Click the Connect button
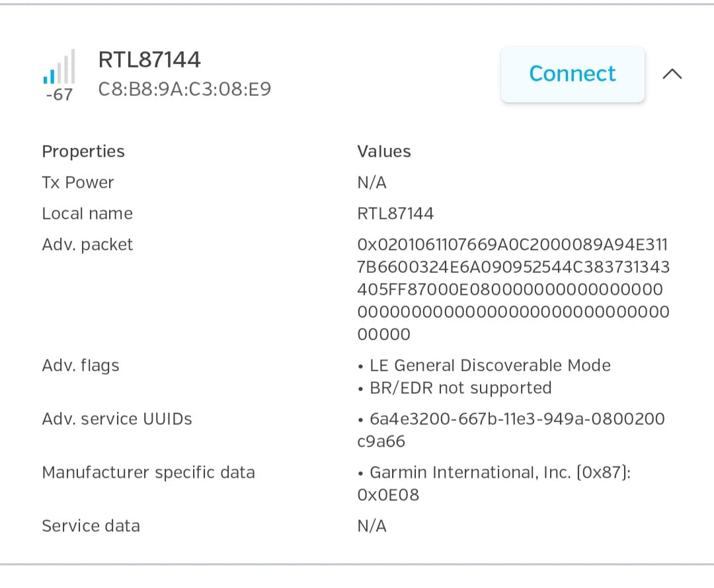Viewport: 714px width, 588px height. (573, 74)
